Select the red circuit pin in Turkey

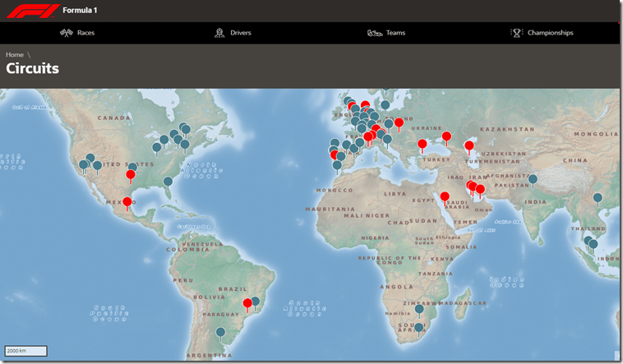pos(422,145)
